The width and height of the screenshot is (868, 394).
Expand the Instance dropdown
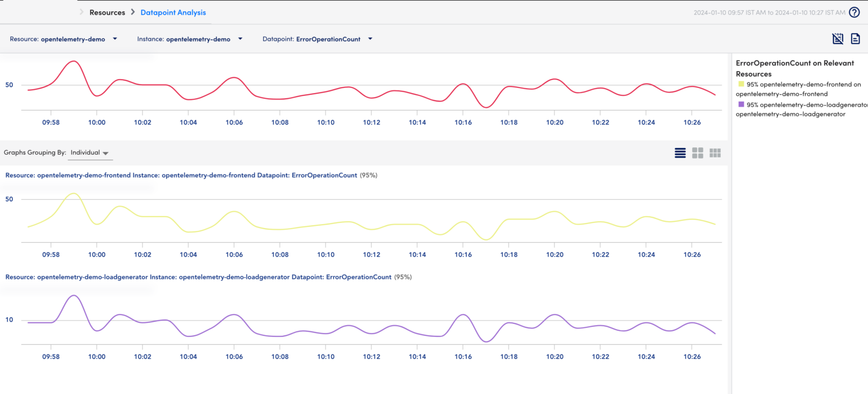240,39
